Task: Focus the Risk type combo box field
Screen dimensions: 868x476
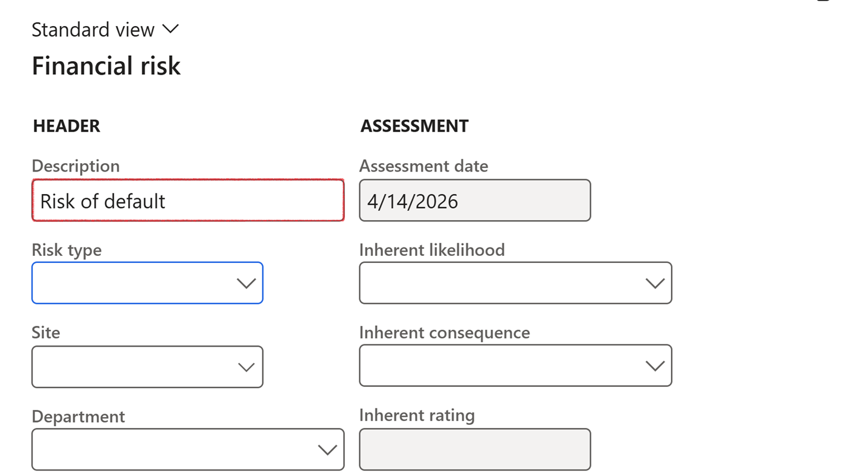Action: click(132, 283)
